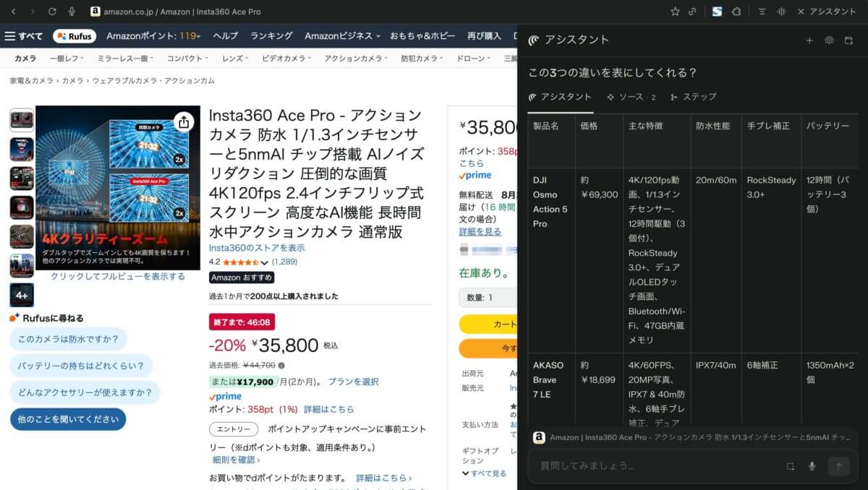Open おもちゃ&ホビー in the nav bar
Image resolution: width=868 pixels, height=490 pixels.
[423, 36]
